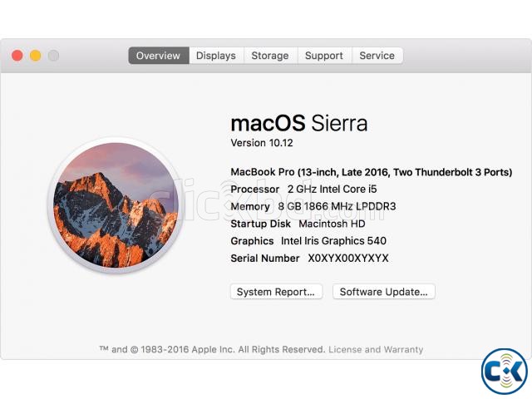Click memory value 8 GB 1866 MHz LPDDR3
The image size is (532, 399).
tap(337, 206)
